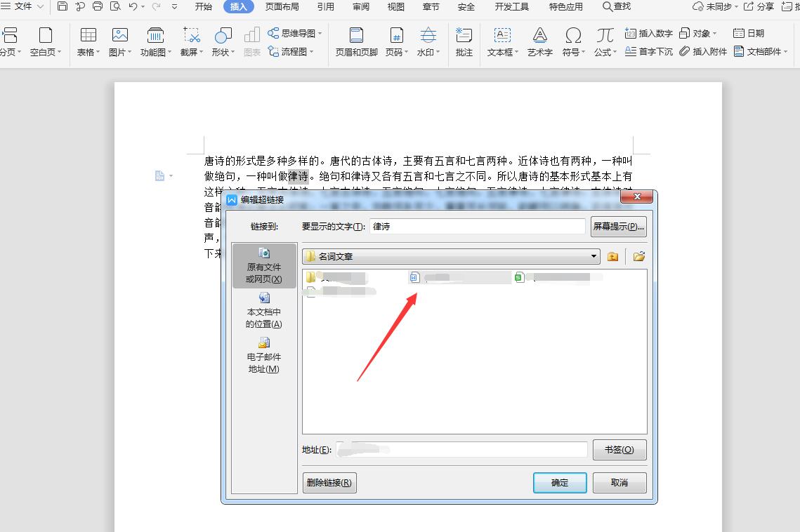Open the Review (审阅) tab
Screen dimensions: 800x532
pyautogui.click(x=361, y=6)
